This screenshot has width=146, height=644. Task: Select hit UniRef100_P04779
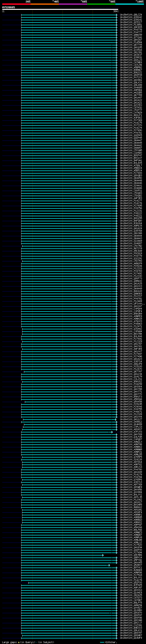click(x=131, y=256)
